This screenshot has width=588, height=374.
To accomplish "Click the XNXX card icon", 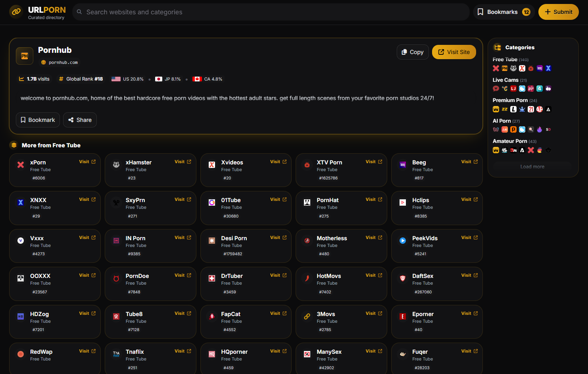I will click(x=21, y=202).
